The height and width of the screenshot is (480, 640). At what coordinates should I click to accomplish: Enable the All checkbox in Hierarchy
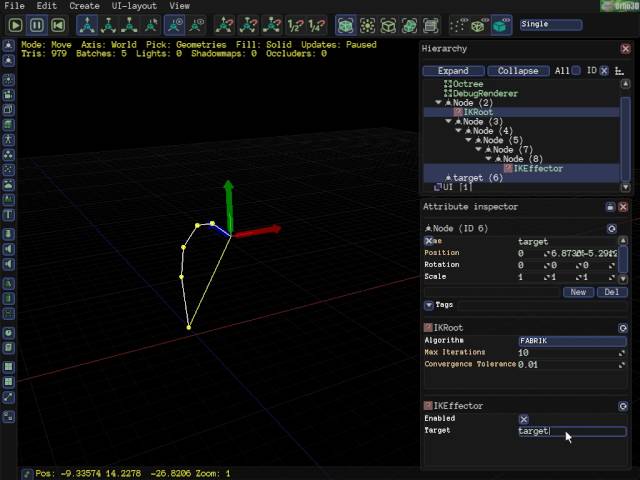(x=576, y=71)
